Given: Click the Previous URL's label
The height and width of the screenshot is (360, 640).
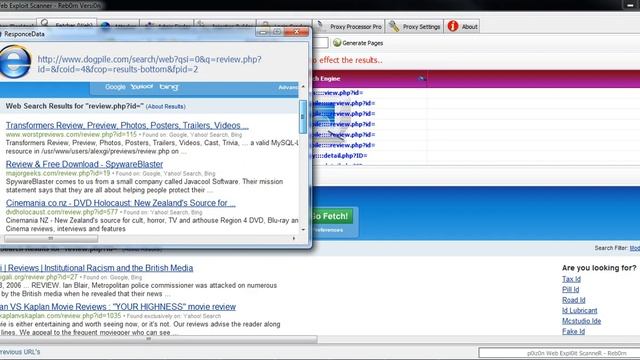Looking at the screenshot, I should point(20,352).
